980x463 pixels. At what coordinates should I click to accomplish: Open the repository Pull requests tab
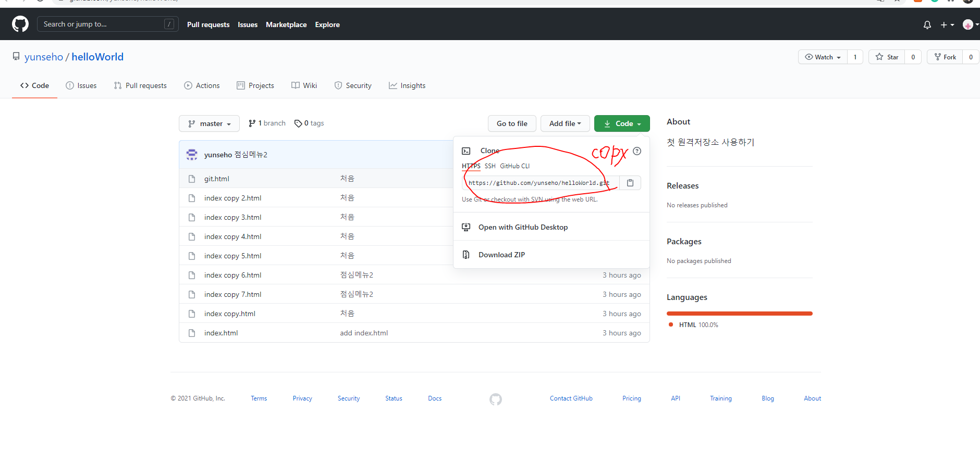[140, 85]
